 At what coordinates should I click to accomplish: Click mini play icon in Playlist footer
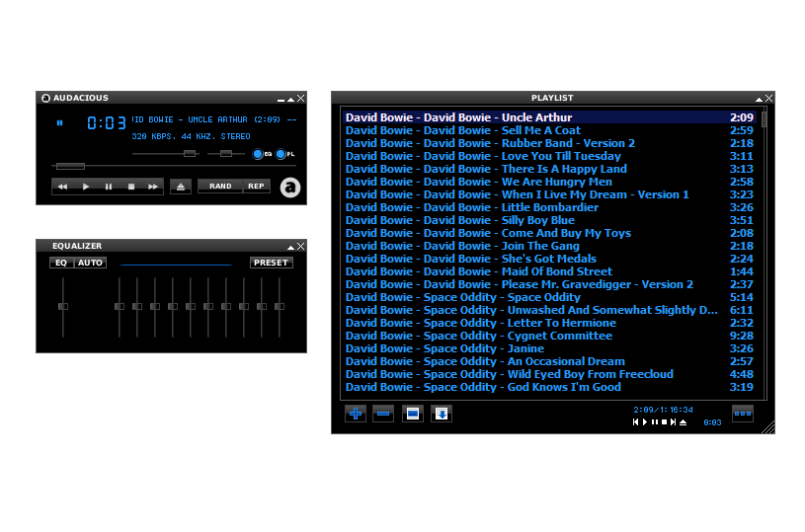click(645, 422)
